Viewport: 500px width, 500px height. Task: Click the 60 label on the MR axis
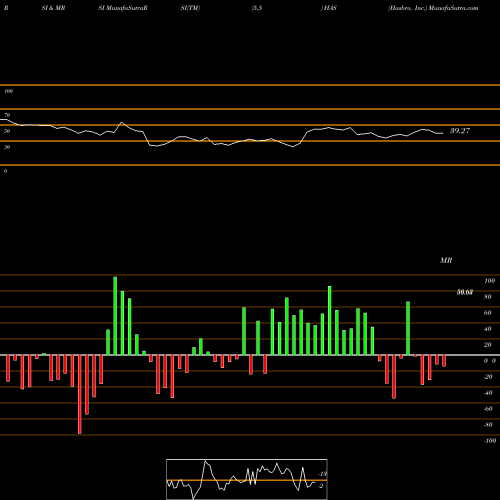(488, 313)
